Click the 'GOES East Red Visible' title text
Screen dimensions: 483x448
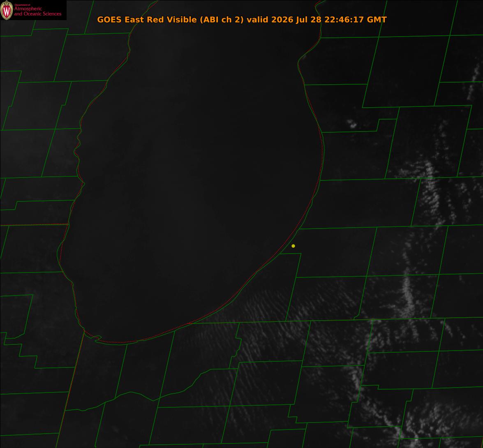[147, 20]
